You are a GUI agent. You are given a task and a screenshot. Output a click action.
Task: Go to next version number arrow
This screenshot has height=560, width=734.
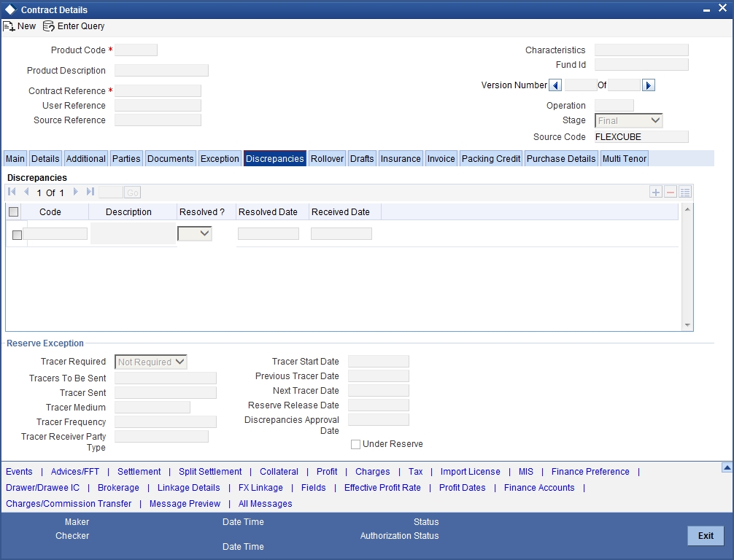click(x=649, y=85)
